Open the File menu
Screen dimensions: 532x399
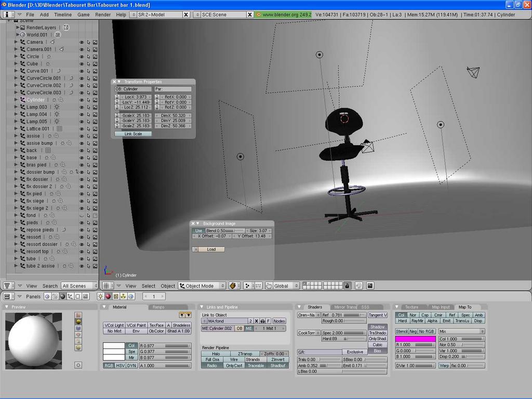30,15
